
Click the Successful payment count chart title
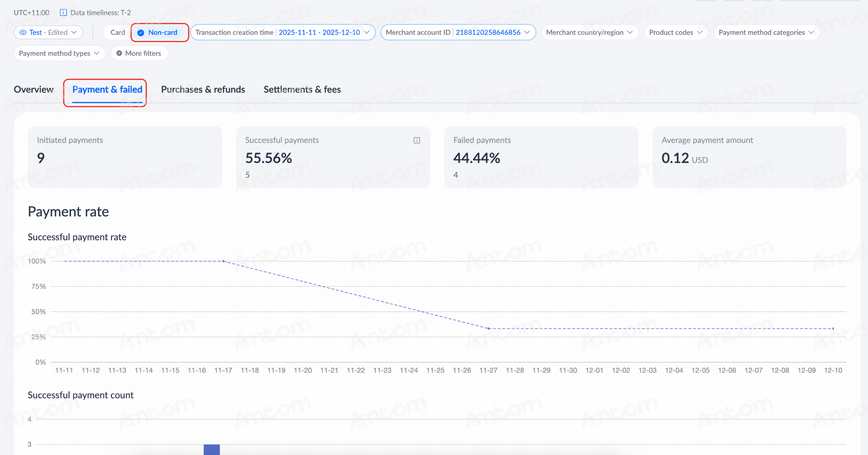click(80, 395)
